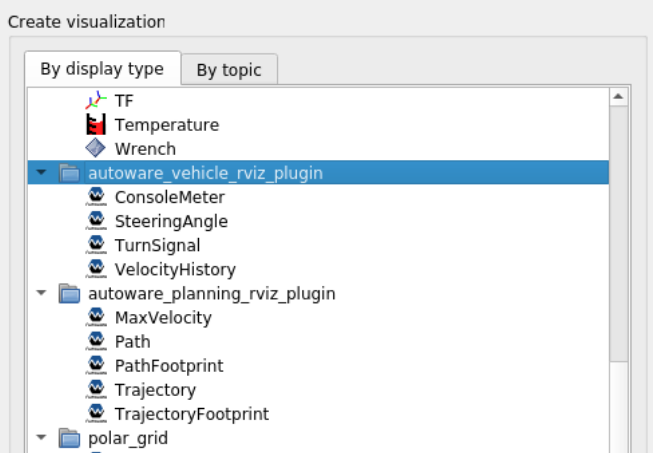This screenshot has width=653, height=453.
Task: Collapse the autoware_planning_rviz_plugin group
Action: [41, 293]
